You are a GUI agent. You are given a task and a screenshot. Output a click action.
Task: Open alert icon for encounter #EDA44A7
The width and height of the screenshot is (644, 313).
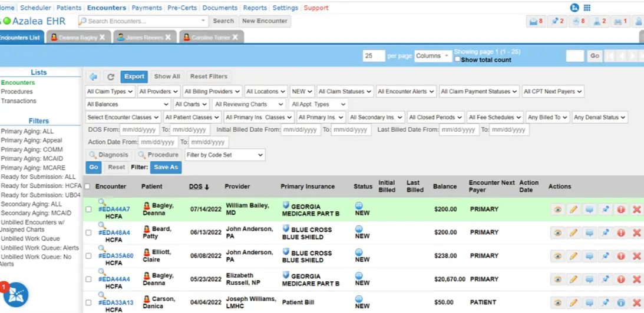pyautogui.click(x=620, y=209)
